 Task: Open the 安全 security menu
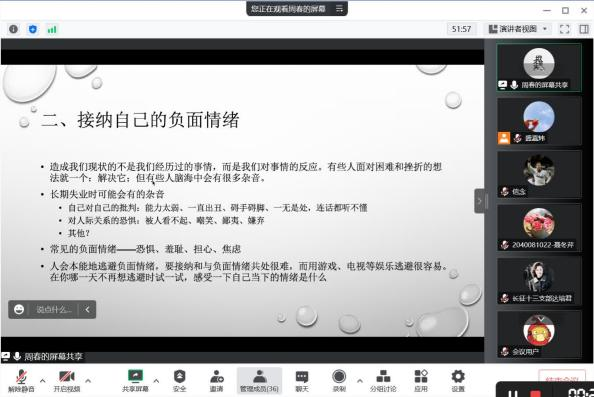point(179,380)
